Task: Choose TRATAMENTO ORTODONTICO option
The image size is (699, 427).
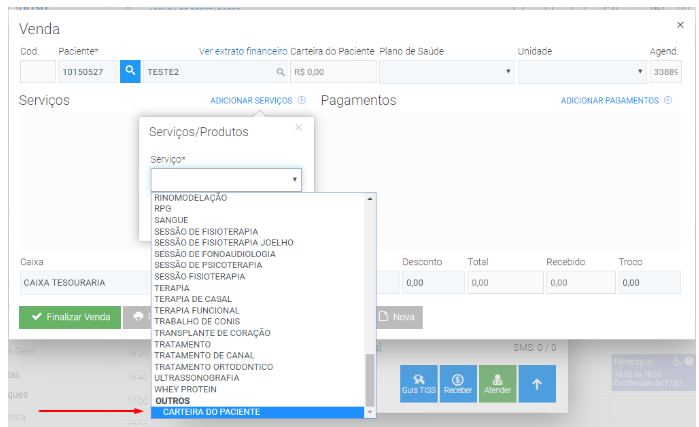Action: [258, 367]
